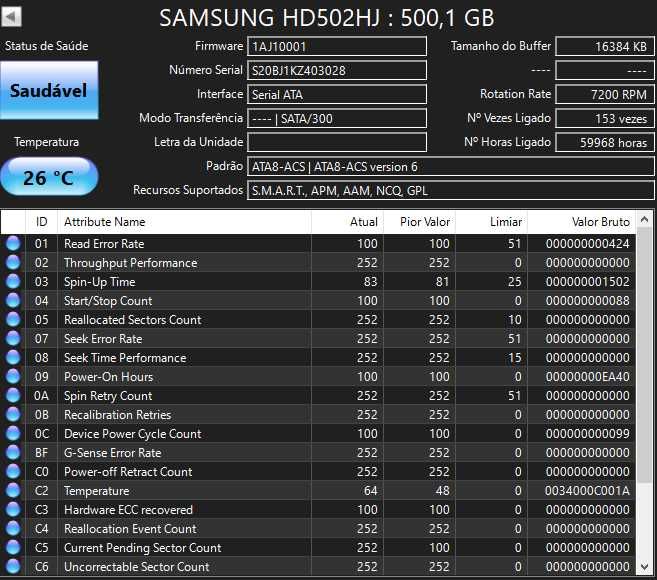The image size is (657, 580).
Task: Click raw value 000000000424
Action: coord(587,243)
